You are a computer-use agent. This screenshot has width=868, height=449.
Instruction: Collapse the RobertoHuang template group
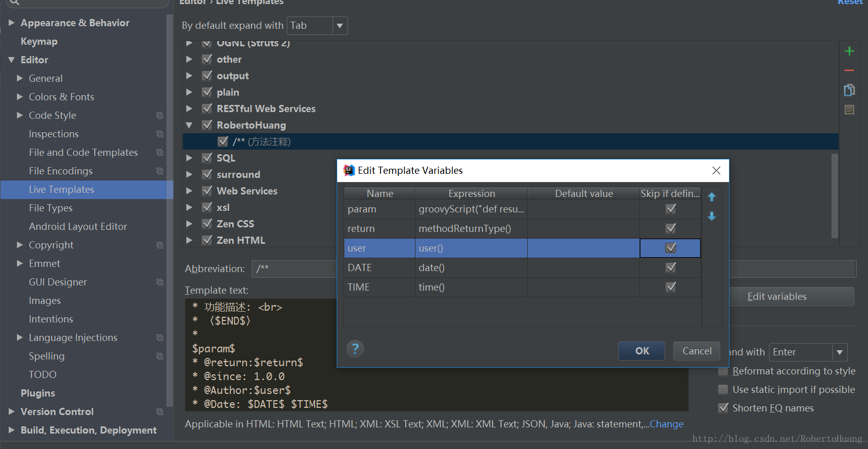(189, 125)
